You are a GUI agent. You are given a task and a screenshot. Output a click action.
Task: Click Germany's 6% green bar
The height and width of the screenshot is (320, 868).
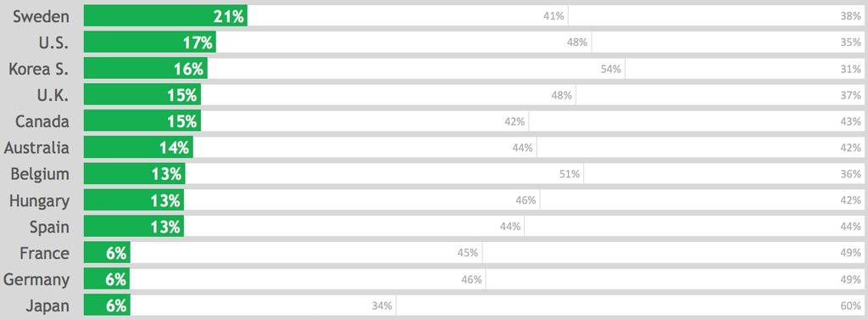click(x=108, y=279)
